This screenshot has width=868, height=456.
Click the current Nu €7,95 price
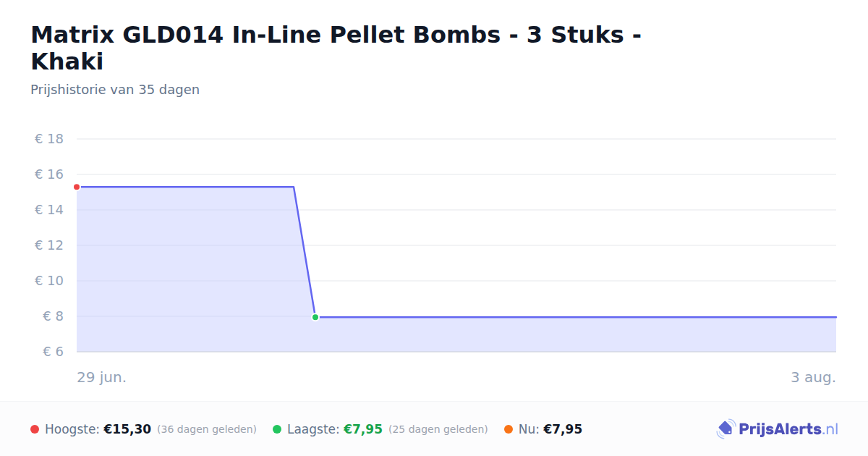[563, 429]
